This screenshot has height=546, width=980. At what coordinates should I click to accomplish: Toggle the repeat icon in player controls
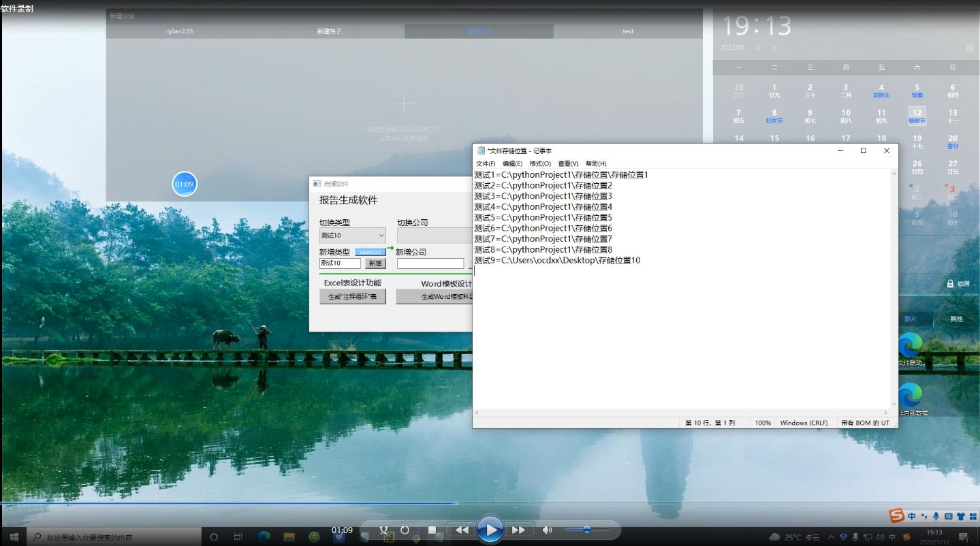(x=405, y=530)
